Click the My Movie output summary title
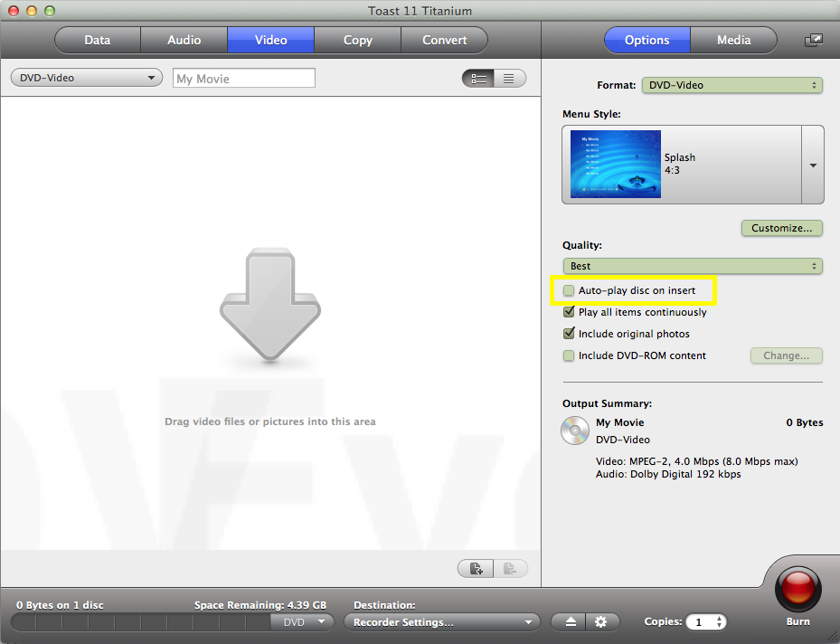 pyautogui.click(x=619, y=422)
